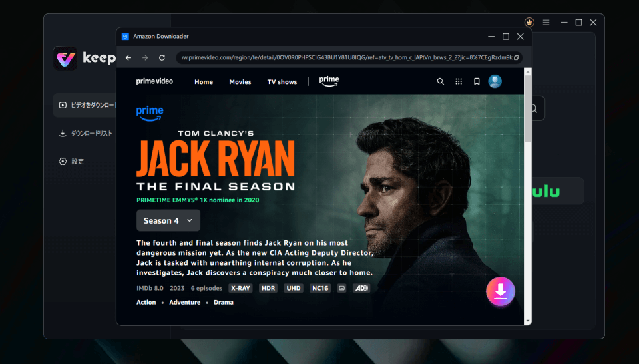Expand the Season 4 dropdown
The height and width of the screenshot is (364, 639).
168,220
